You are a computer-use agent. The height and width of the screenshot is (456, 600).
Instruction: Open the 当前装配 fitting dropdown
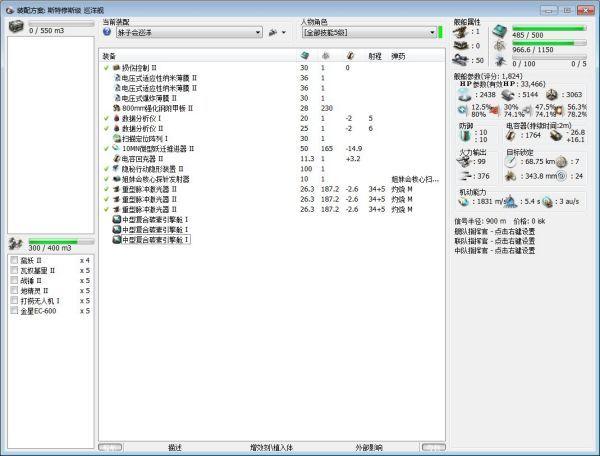[x=187, y=32]
